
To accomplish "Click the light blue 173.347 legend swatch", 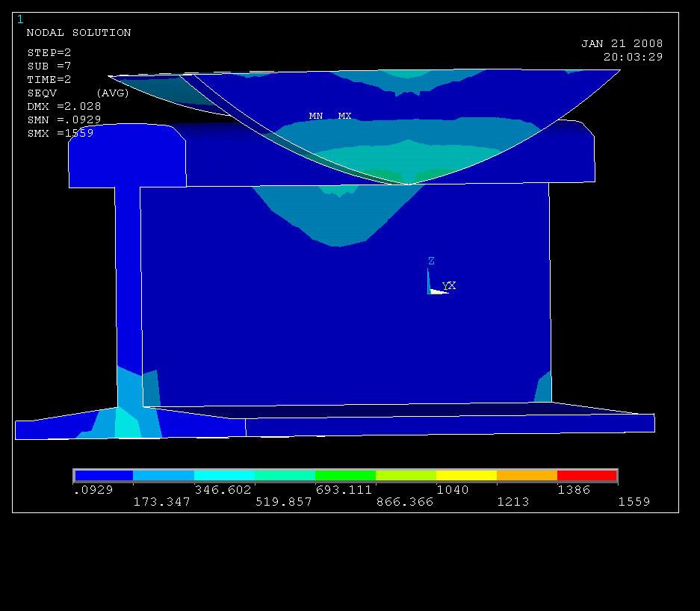I will click(x=164, y=475).
